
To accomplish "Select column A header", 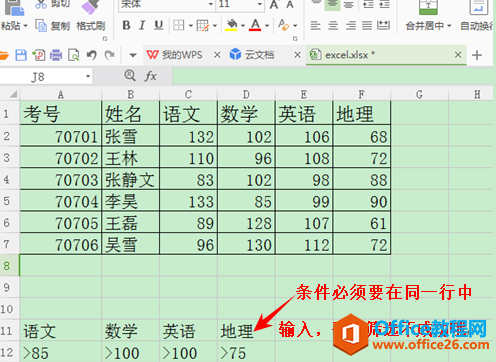I will (x=61, y=95).
